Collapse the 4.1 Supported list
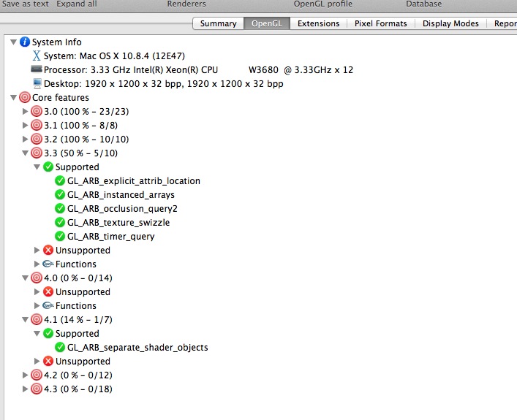Image resolution: width=517 pixels, height=420 pixels. (x=37, y=333)
